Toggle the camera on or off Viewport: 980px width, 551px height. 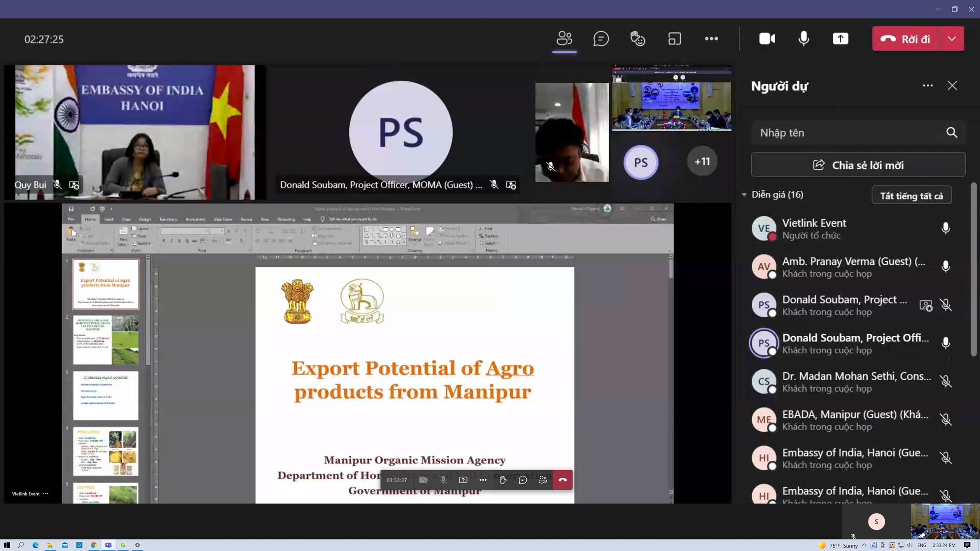coord(767,39)
